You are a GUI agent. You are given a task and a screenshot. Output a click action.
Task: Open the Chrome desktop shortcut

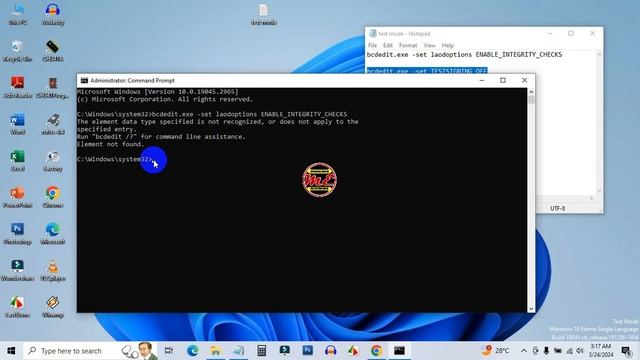pyautogui.click(x=53, y=197)
